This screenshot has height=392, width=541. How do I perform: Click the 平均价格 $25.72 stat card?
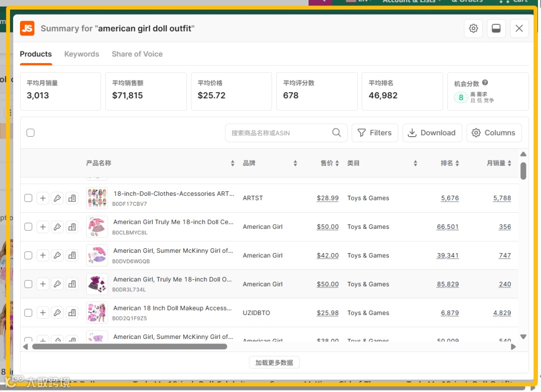pyautogui.click(x=231, y=91)
